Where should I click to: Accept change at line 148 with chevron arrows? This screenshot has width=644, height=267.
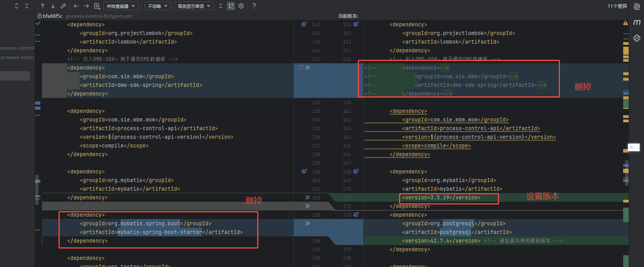(307, 68)
